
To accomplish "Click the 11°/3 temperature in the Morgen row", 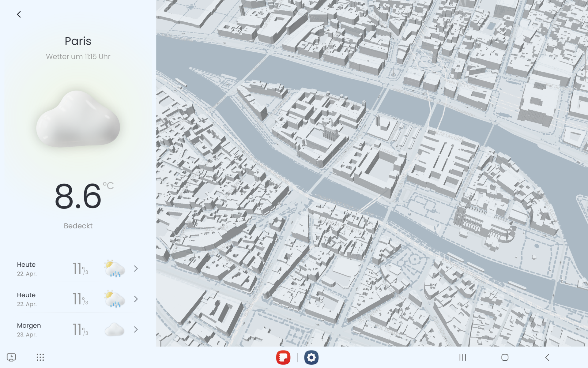I will point(80,329).
